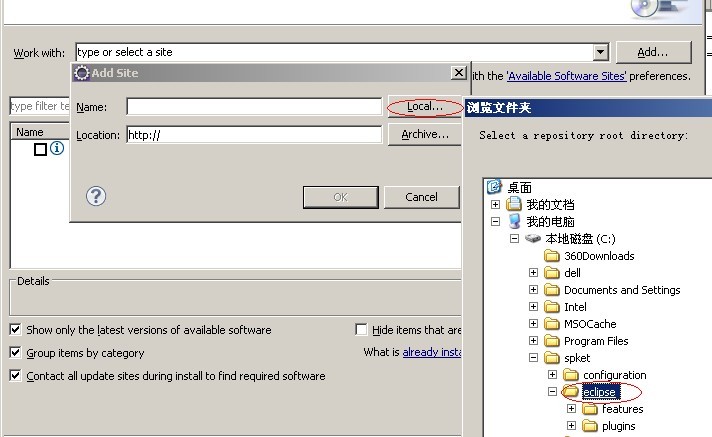Uncheck 'Group items by category'
The image size is (712, 437).
click(x=15, y=353)
